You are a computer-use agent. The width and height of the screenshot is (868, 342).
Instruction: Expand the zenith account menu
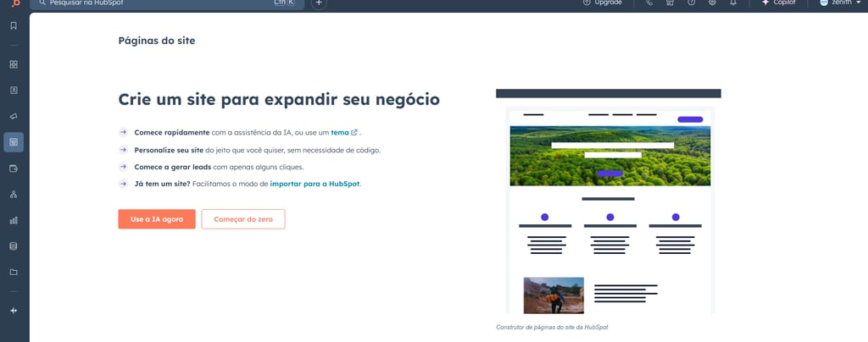(x=840, y=3)
